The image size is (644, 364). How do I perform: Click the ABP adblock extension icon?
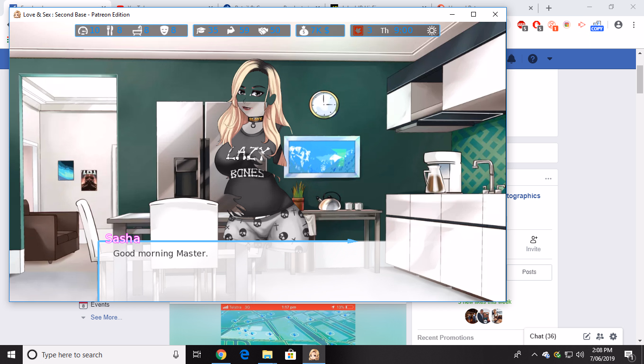522,25
